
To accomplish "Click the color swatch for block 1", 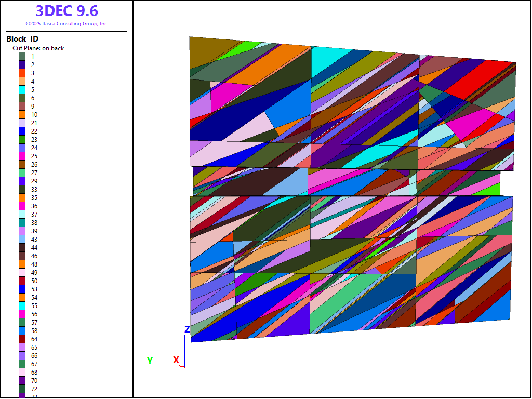I will 22,57.
